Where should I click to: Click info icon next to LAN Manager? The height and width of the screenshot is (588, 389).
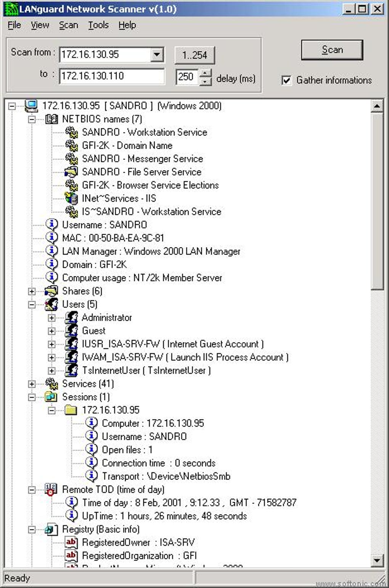[51, 251]
